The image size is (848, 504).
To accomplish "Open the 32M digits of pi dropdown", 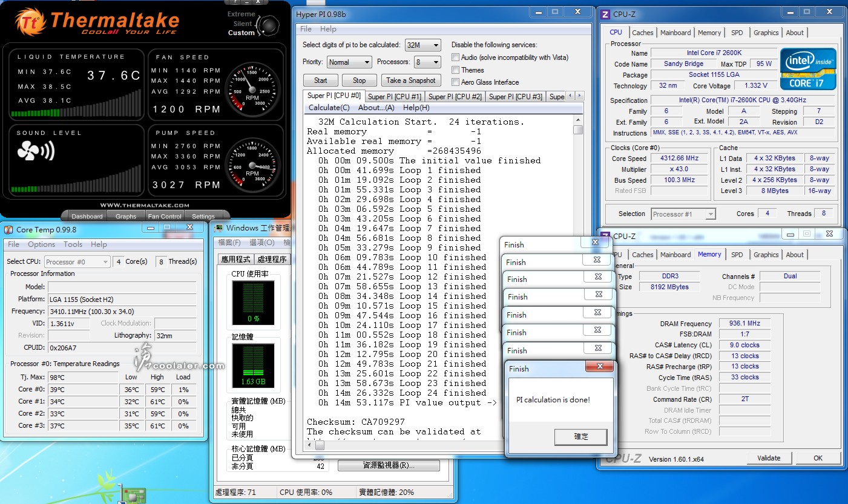I will pos(422,45).
